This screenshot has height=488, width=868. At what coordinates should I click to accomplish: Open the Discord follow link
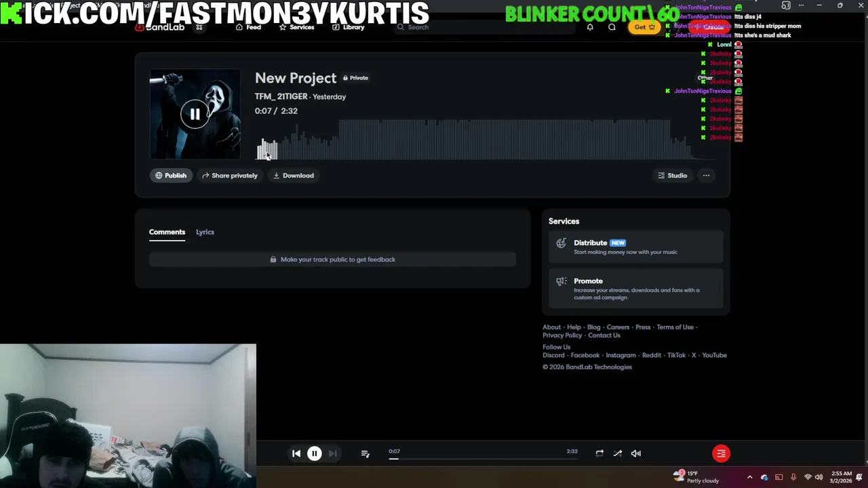click(553, 355)
